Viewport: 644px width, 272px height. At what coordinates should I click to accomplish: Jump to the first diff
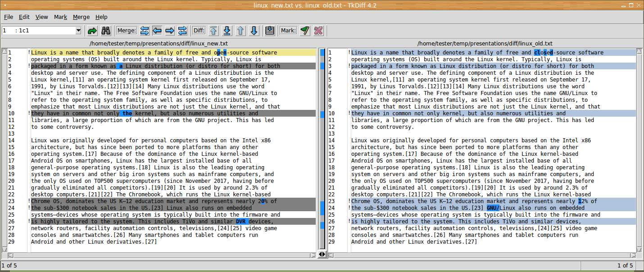point(213,31)
